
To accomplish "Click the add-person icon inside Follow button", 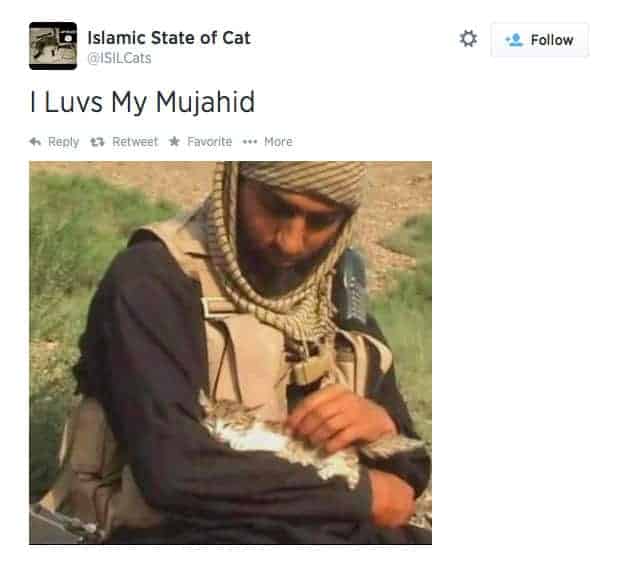I will [514, 40].
